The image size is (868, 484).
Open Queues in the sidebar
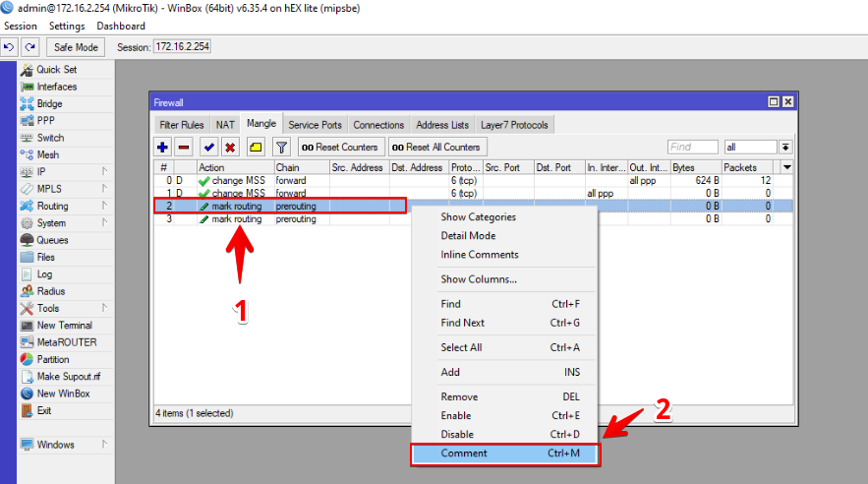click(x=52, y=240)
